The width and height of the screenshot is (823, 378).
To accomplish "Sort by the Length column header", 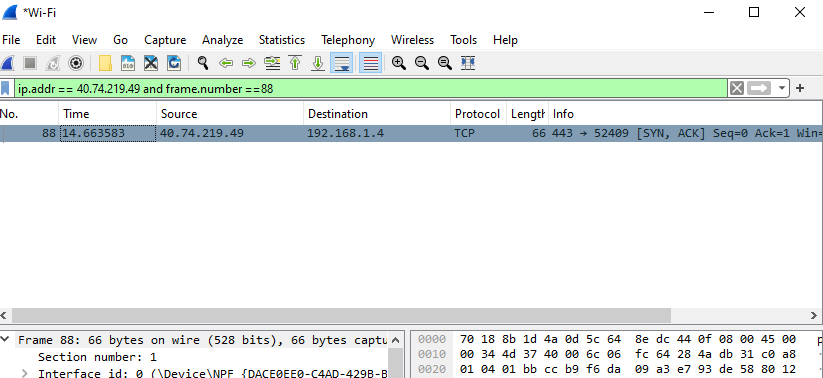I will coord(527,114).
